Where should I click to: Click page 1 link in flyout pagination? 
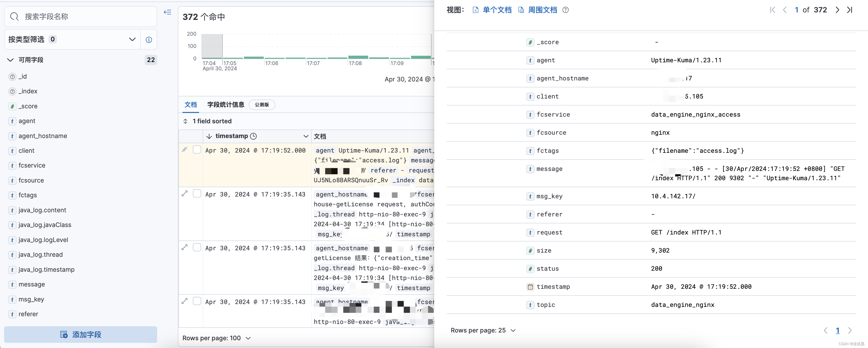(838, 330)
